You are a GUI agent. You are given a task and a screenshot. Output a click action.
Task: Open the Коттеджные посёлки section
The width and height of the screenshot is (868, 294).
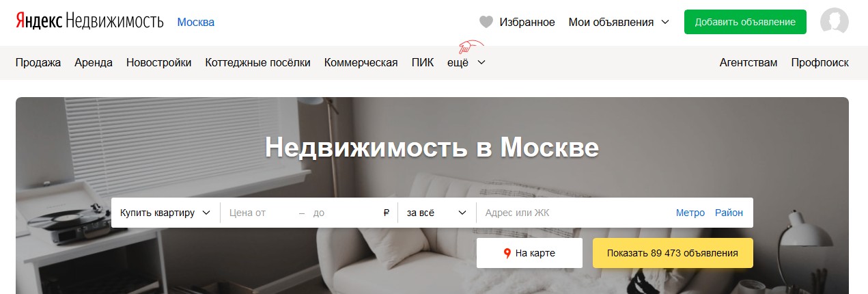[257, 62]
